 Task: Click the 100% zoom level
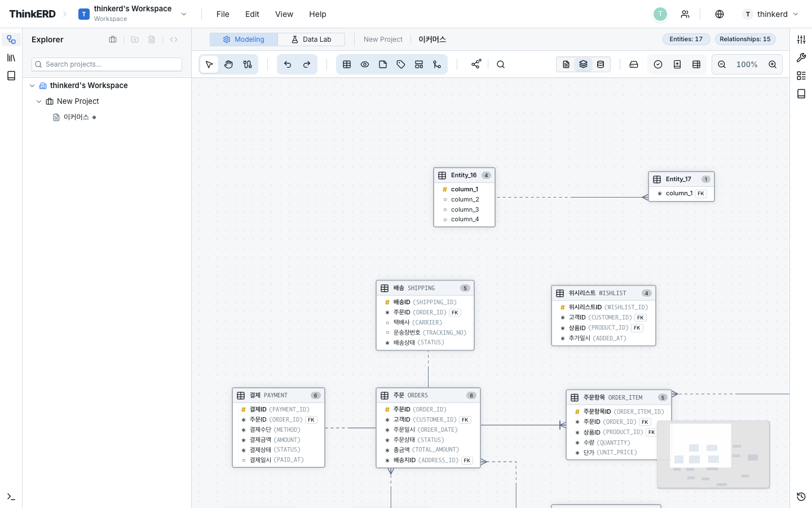pyautogui.click(x=747, y=64)
